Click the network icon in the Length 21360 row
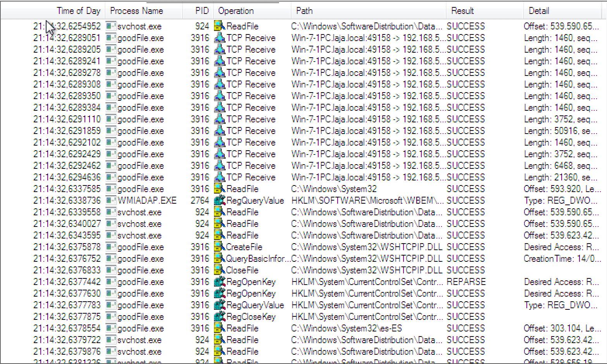 [x=220, y=177]
